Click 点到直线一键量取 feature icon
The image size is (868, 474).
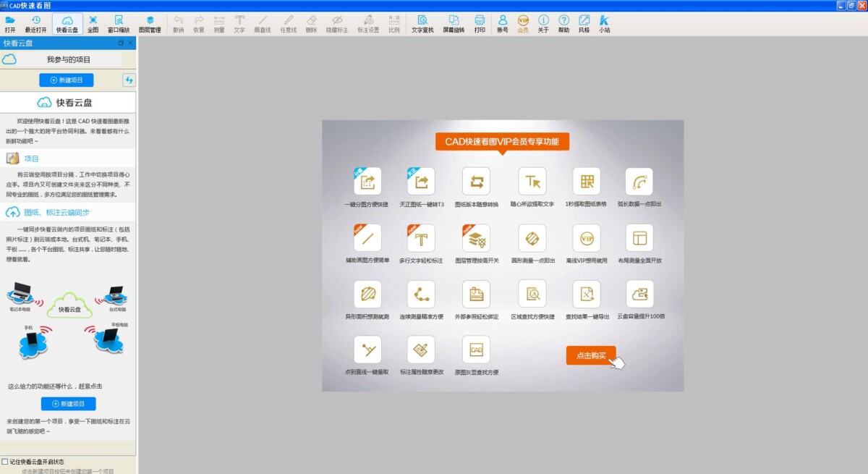point(367,350)
